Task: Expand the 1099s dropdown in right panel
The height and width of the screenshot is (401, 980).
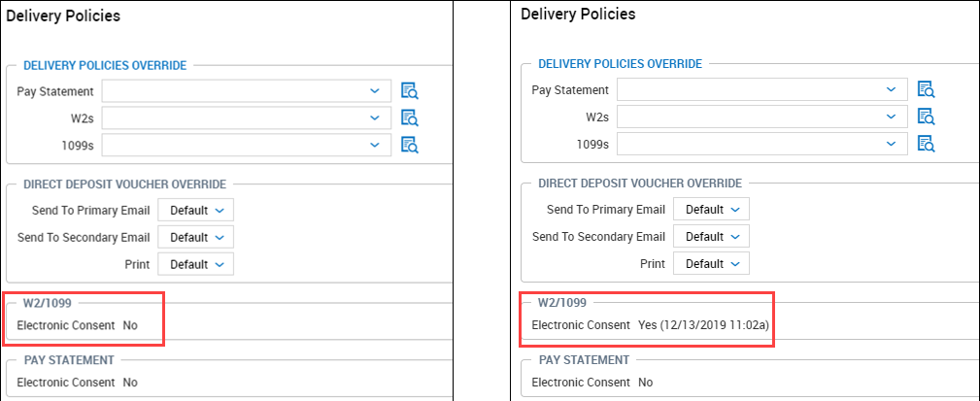Action: point(762,144)
